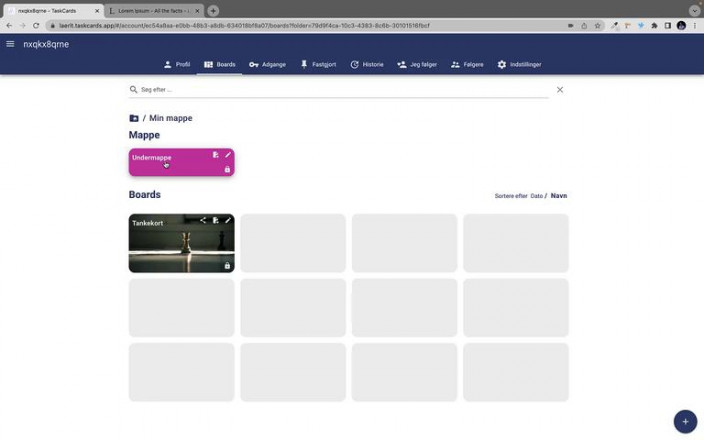The height and width of the screenshot is (440, 704).
Task: Click the root folder icon in breadcrumb
Action: pos(134,118)
